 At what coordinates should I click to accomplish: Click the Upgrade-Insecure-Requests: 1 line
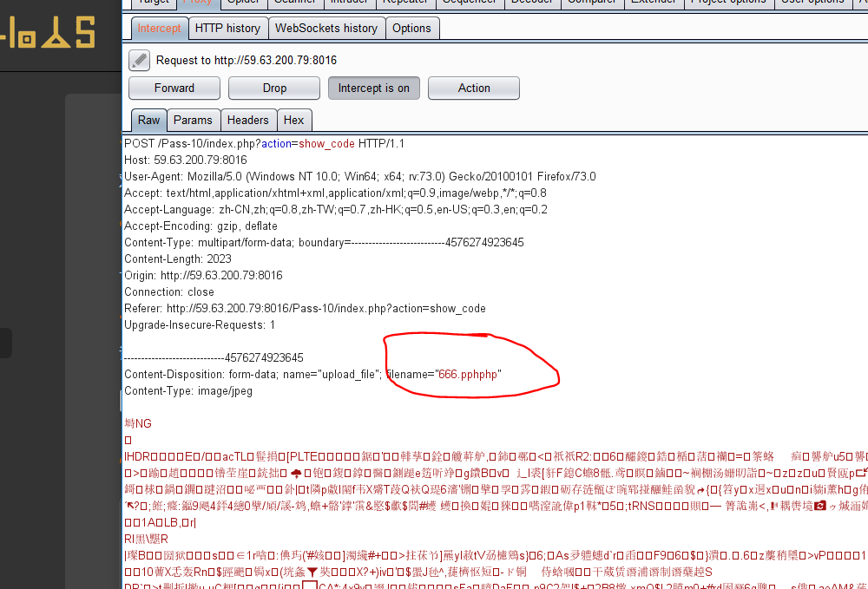[x=200, y=325]
